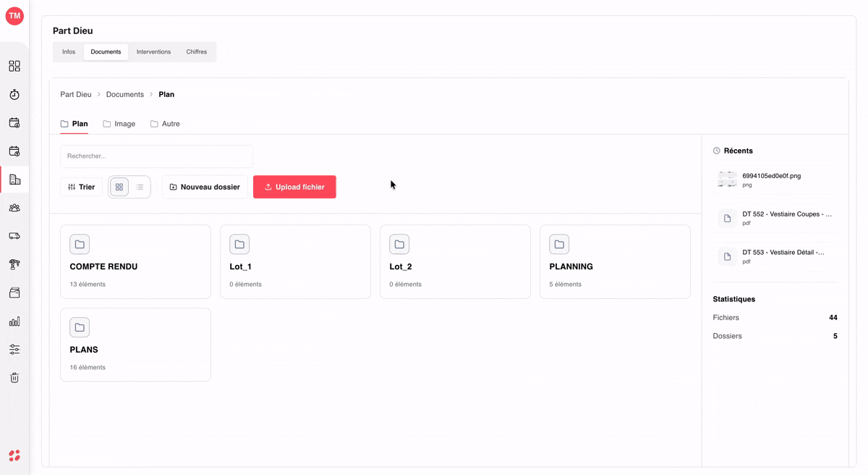Switch to grid view layout
The image size is (868, 475).
[119, 187]
